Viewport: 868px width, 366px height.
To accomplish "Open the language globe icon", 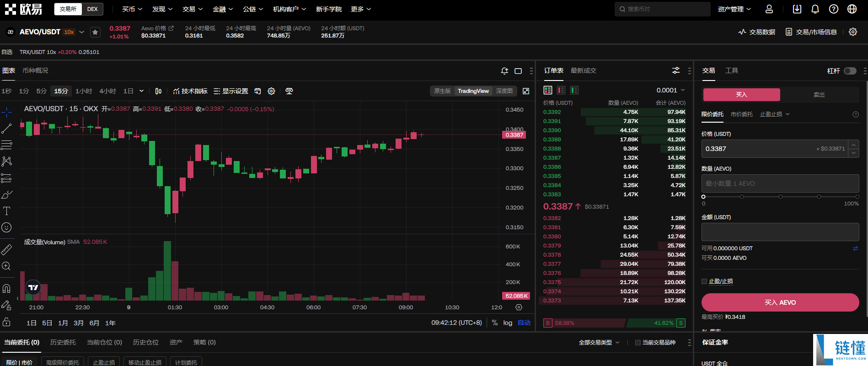I will (x=852, y=9).
